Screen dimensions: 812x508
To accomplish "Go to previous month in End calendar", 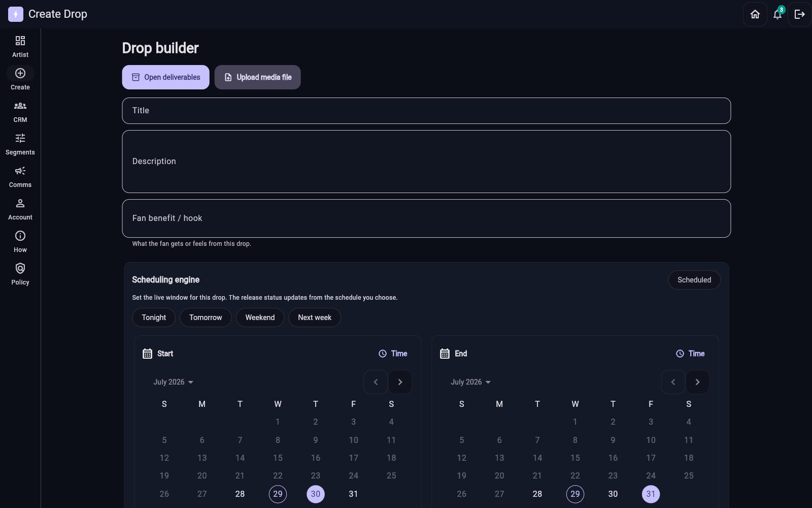I will 673,382.
